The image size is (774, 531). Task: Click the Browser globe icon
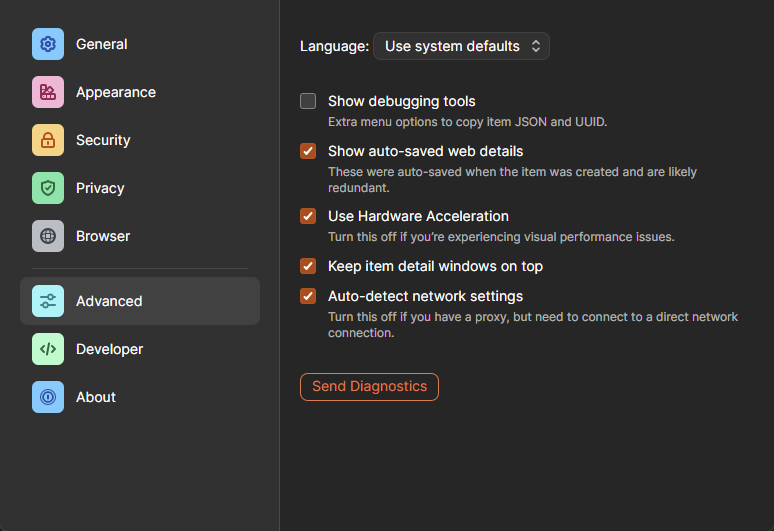pyautogui.click(x=48, y=236)
